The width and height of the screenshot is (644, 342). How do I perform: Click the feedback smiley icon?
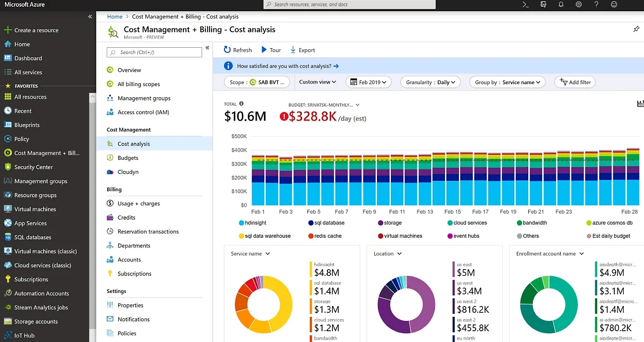pyautogui.click(x=614, y=4)
